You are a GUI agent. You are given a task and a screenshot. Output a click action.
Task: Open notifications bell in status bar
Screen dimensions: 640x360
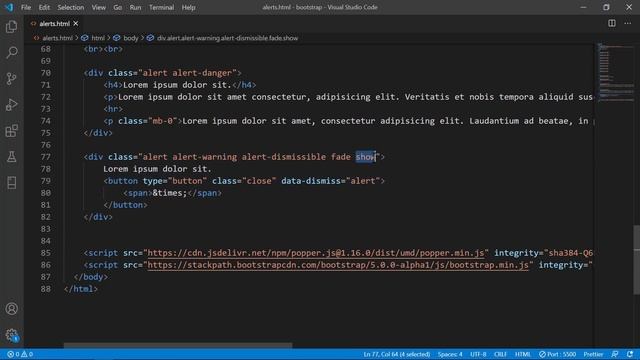[x=630, y=354]
